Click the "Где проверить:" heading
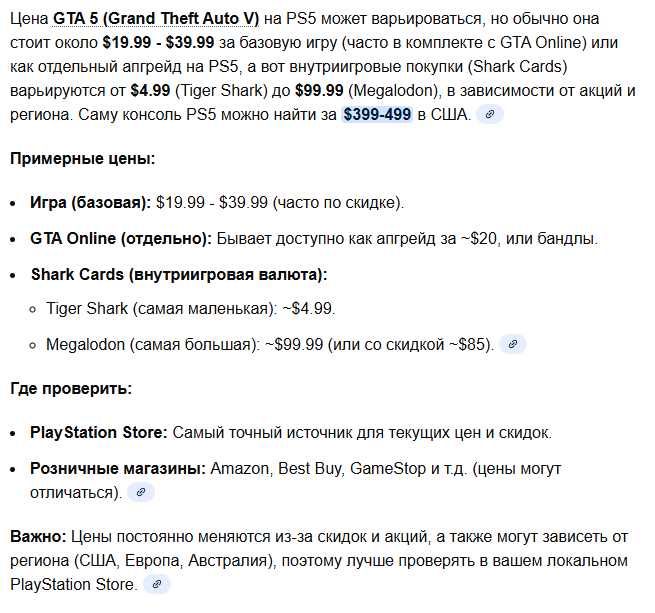655x613 pixels. click(71, 388)
